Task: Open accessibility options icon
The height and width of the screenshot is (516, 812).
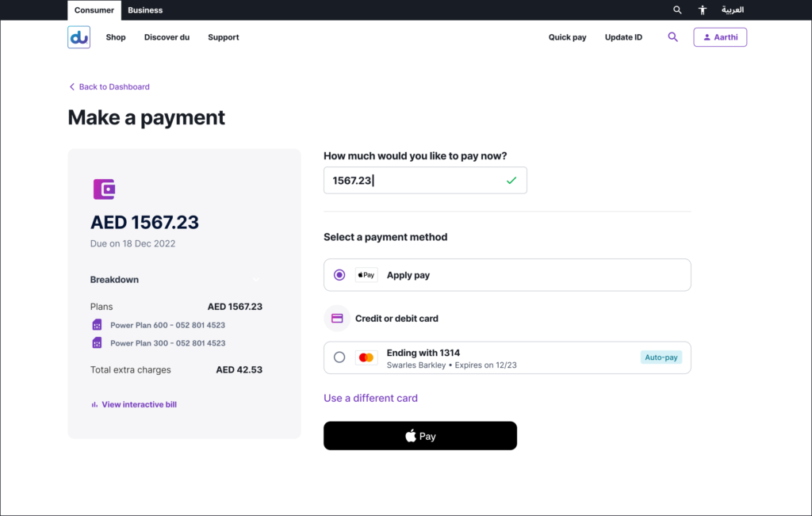Action: [702, 10]
